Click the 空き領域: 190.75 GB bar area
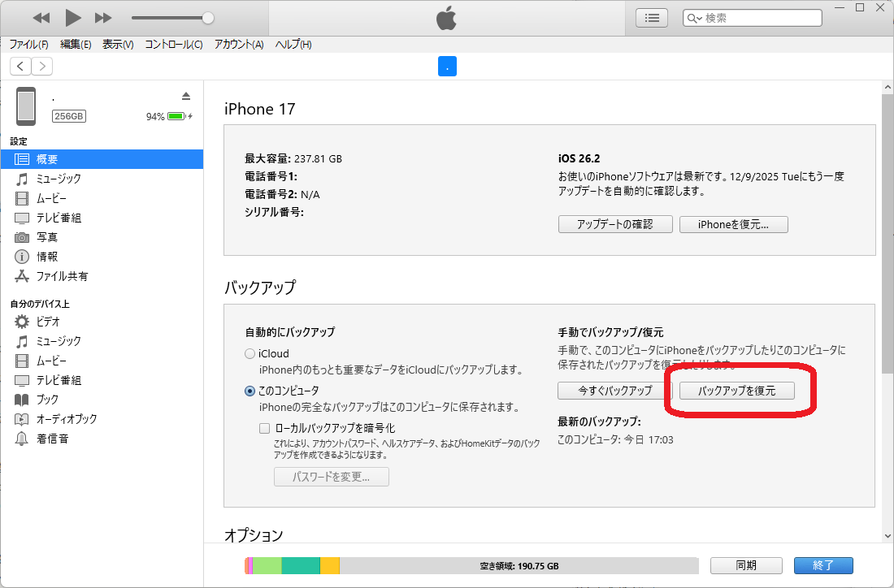This screenshot has height=588, width=894. (519, 566)
